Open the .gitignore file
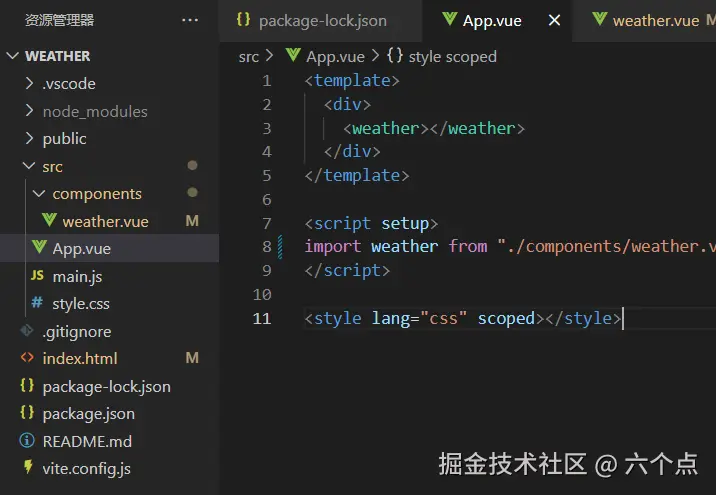The image size is (716, 495). pyautogui.click(x=77, y=332)
